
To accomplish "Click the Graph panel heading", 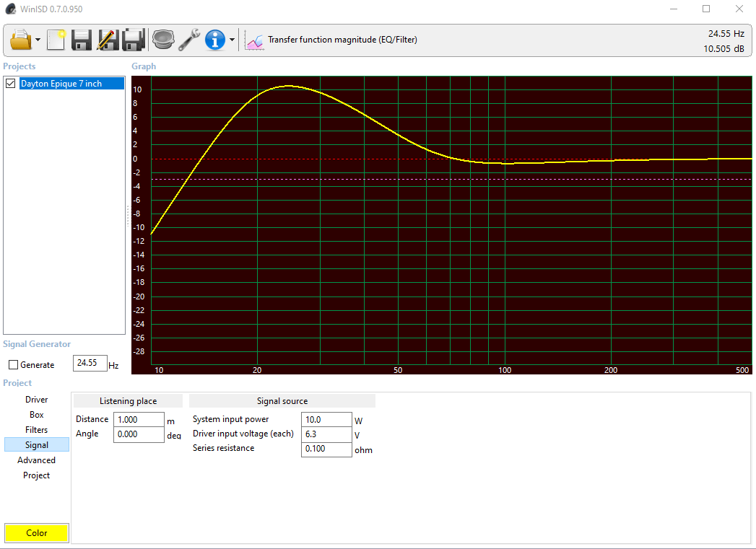I will pos(144,66).
